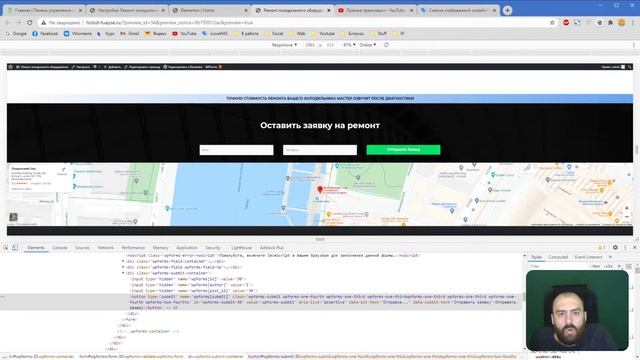Switch to the Network tab
Image resolution: width=640 pixels, height=360 pixels.
click(105, 248)
